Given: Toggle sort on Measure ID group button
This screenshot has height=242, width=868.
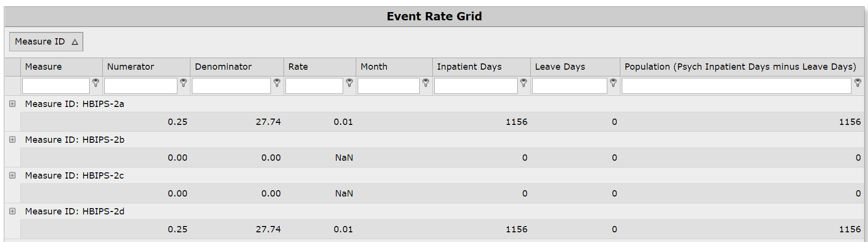Looking at the screenshot, I should pyautogui.click(x=46, y=42).
